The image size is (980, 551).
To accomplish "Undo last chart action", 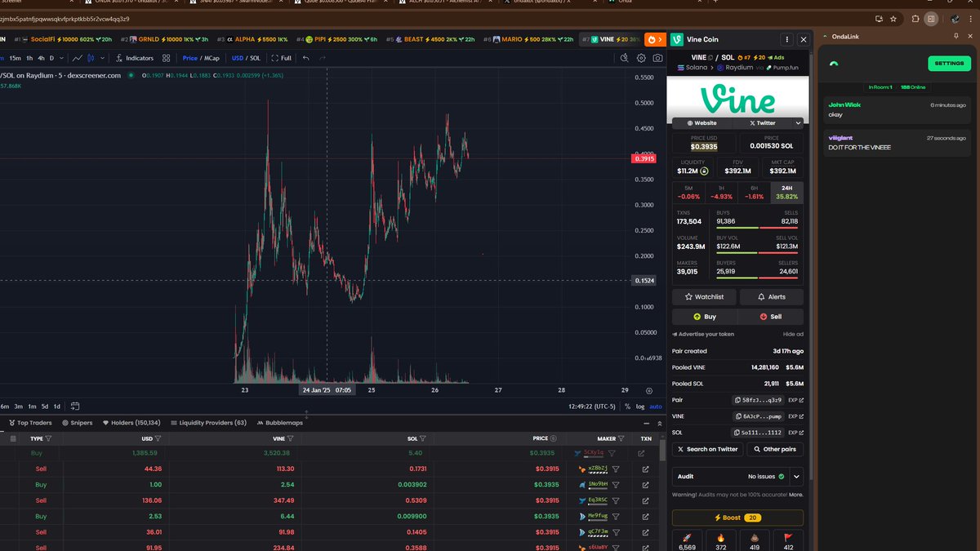I will [306, 58].
